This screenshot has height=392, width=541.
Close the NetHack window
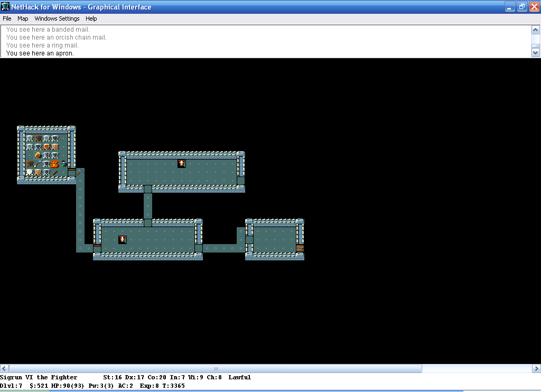534,6
